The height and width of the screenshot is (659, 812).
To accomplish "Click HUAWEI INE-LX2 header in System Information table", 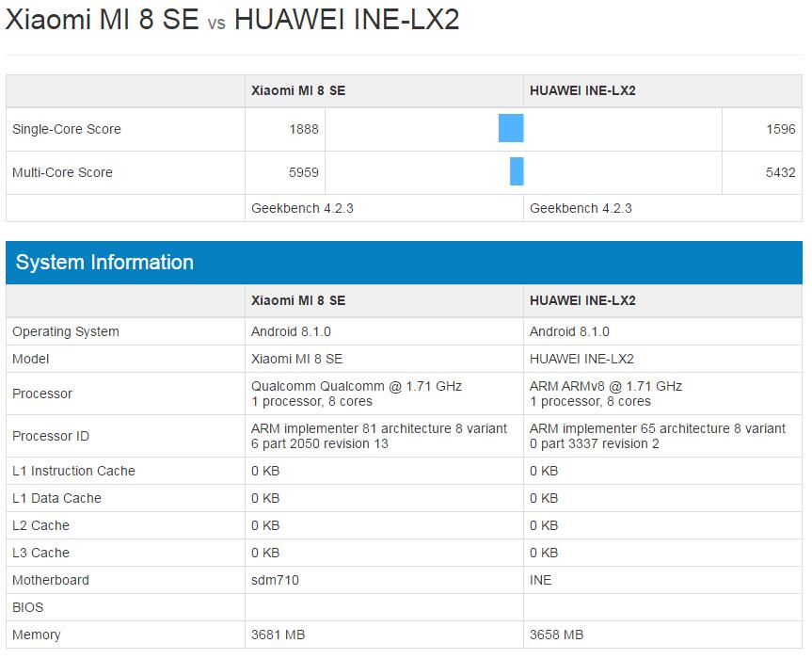I will coord(582,300).
